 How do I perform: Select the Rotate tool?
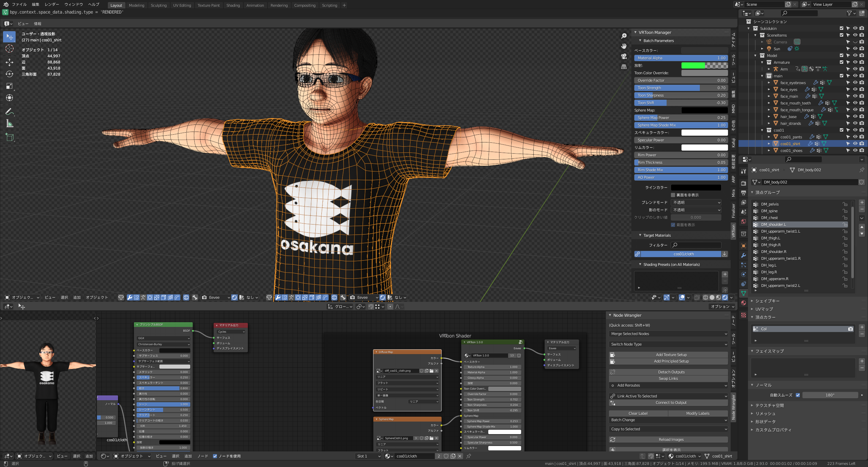tap(9, 74)
